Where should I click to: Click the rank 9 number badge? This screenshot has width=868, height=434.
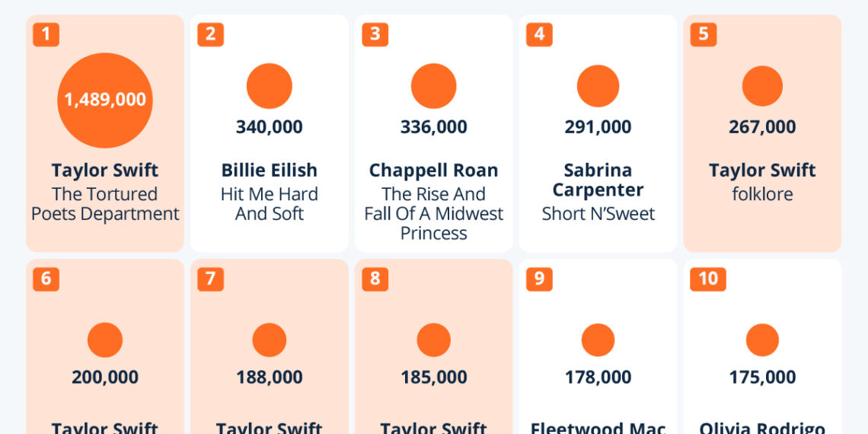coord(539,279)
